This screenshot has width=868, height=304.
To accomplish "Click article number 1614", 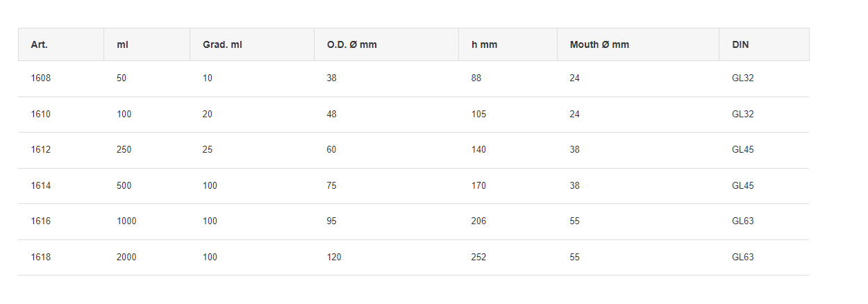I will 41,186.
